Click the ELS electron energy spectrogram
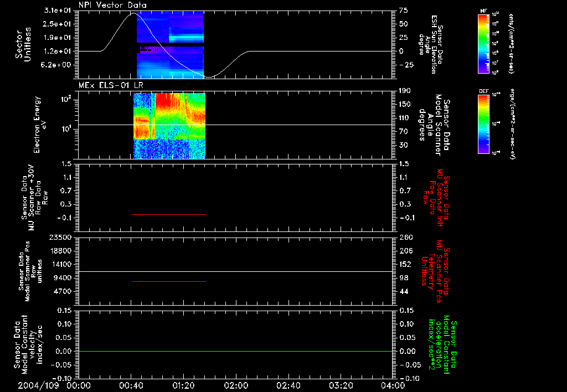This screenshot has height=392, width=567. [169, 126]
